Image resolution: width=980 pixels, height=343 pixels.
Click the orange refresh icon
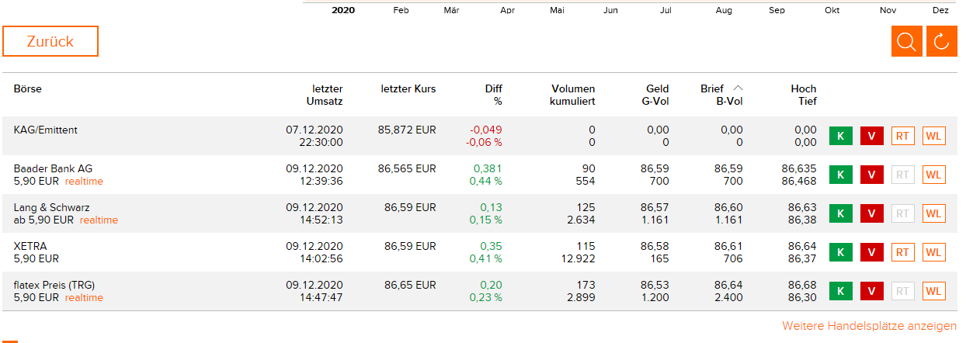point(941,41)
